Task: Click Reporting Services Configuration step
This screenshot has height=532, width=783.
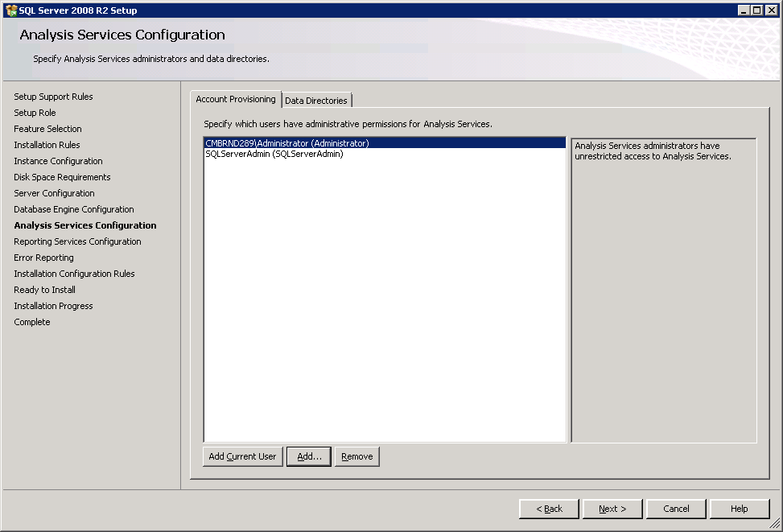Action: point(77,241)
